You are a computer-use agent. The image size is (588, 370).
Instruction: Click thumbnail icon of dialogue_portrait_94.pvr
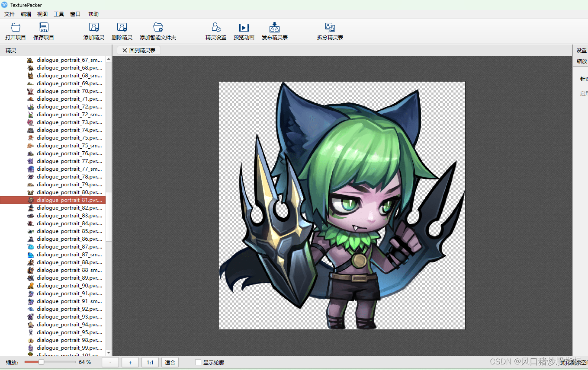(30, 325)
